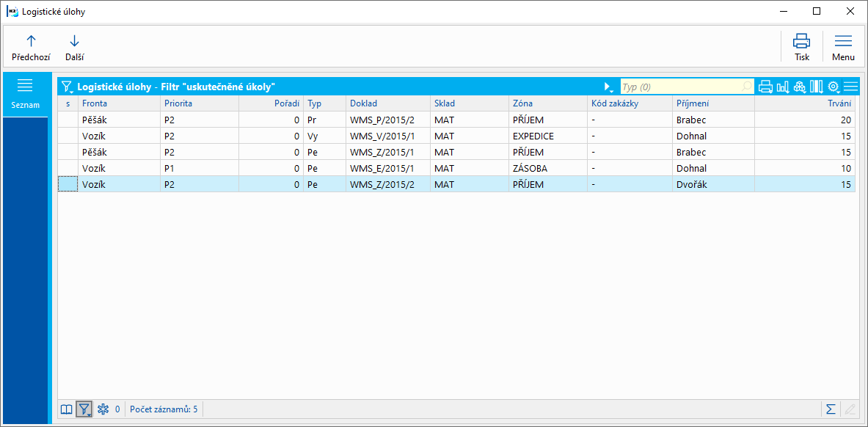Image resolution: width=868 pixels, height=427 pixels.
Task: Open the bar chart icon in grid header
Action: pyautogui.click(x=783, y=87)
